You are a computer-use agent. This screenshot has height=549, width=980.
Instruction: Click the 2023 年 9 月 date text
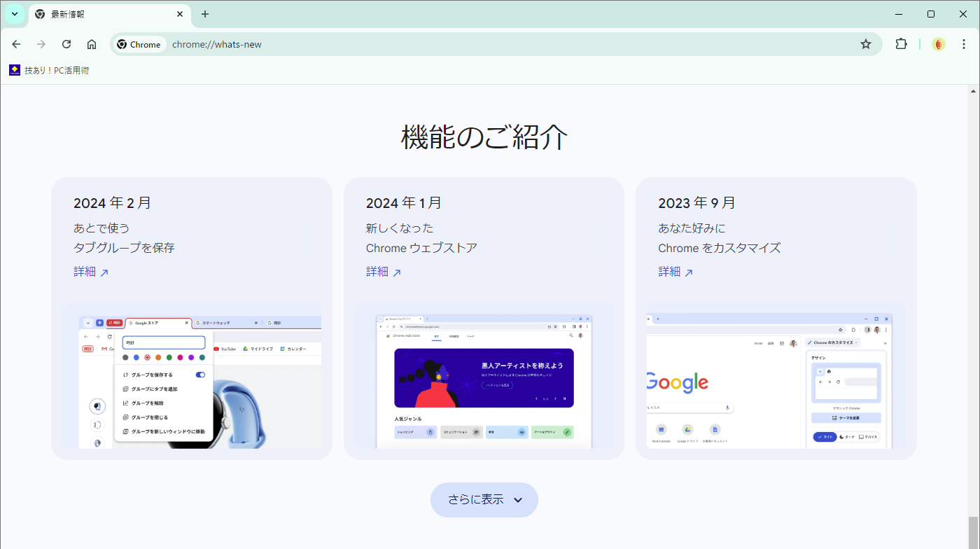click(696, 203)
